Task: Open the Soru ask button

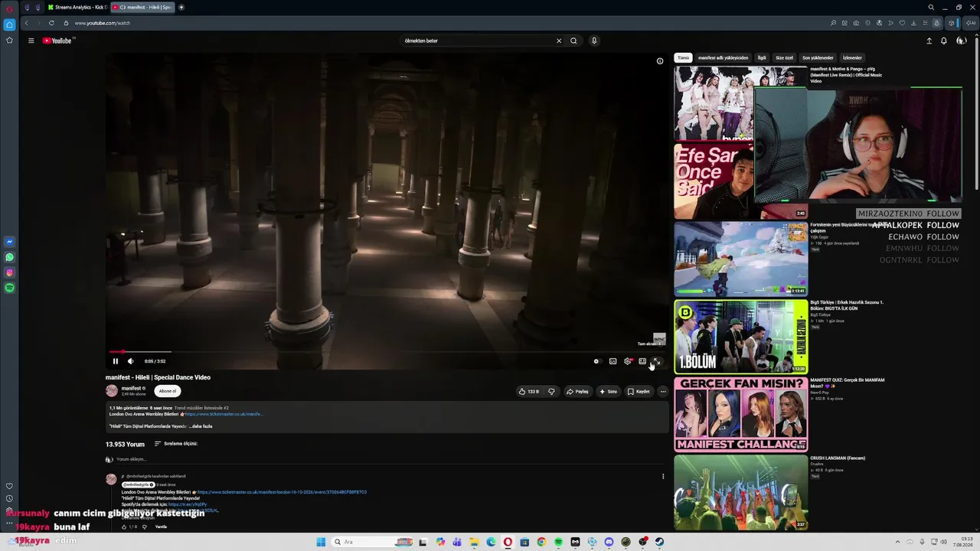Action: pyautogui.click(x=609, y=391)
